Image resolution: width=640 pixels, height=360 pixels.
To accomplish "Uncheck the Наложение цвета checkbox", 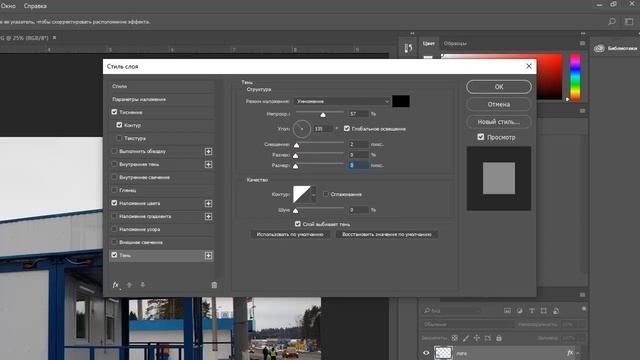I will (114, 203).
